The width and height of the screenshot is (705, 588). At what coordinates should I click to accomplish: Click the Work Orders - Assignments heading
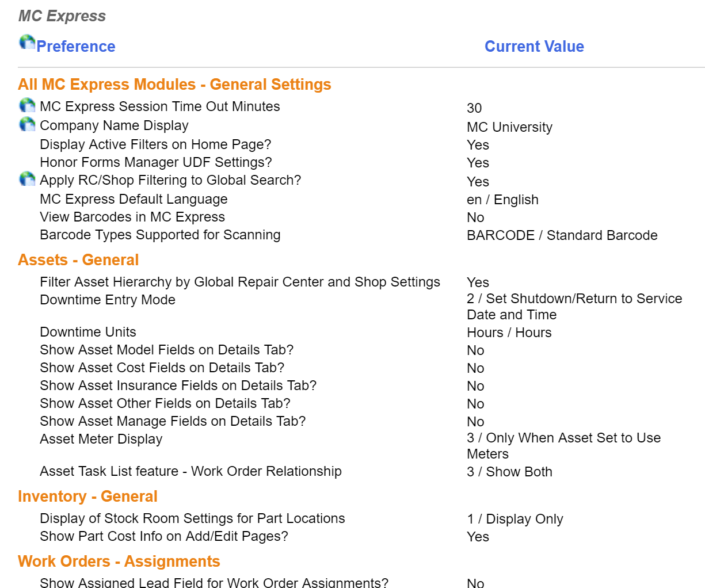[119, 562]
